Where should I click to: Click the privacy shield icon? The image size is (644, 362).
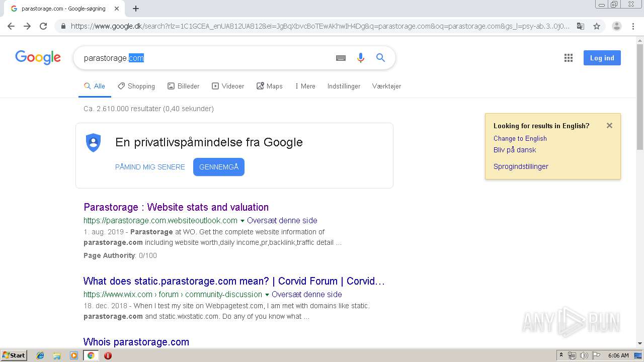pyautogui.click(x=93, y=143)
